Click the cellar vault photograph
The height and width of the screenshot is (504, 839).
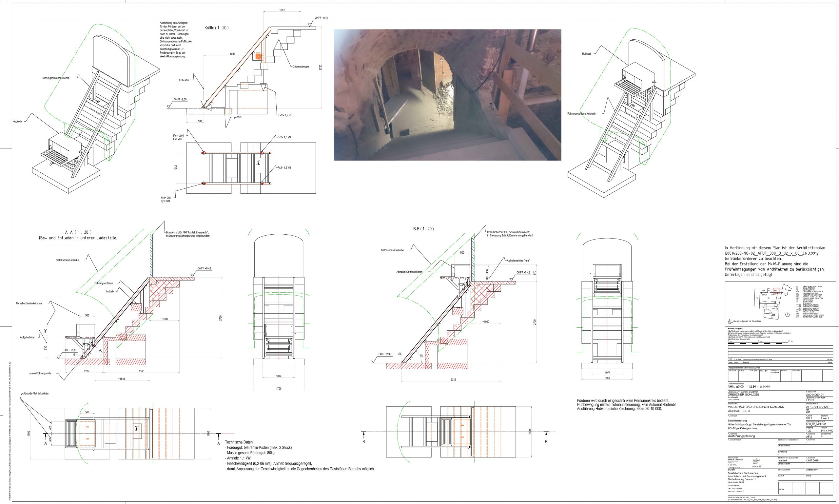447,95
